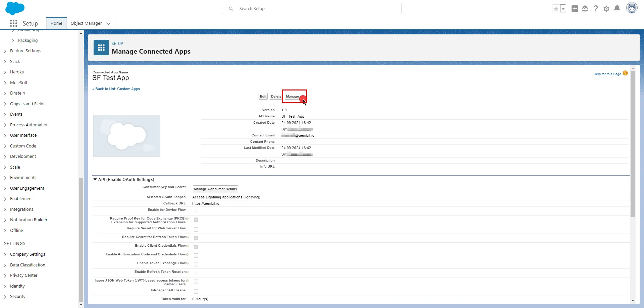This screenshot has width=644, height=308.
Task: Switch to the Home tab
Action: (56, 23)
